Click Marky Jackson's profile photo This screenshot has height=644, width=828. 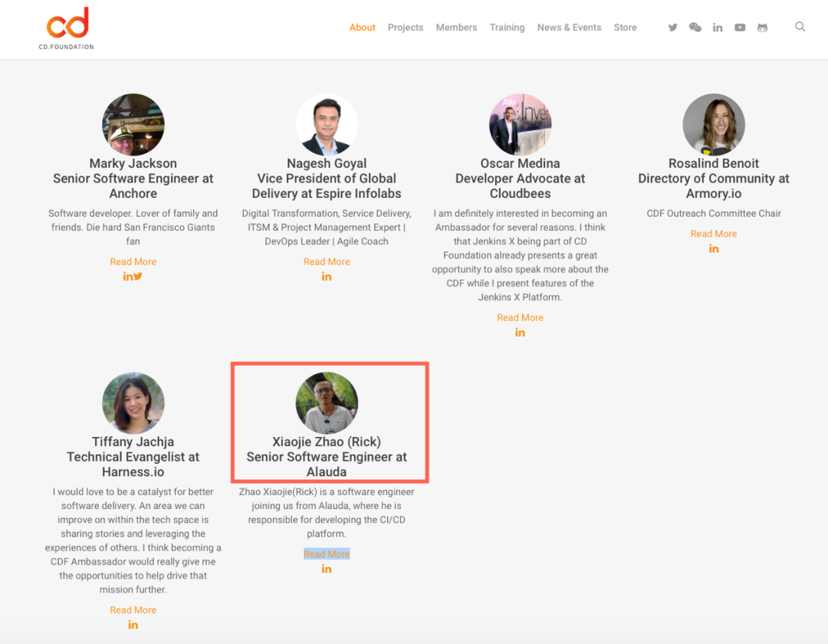(x=133, y=125)
